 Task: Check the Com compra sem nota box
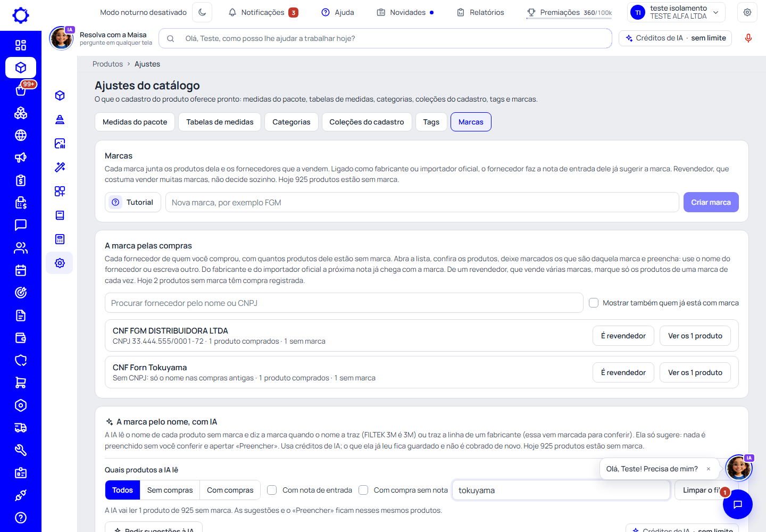click(x=363, y=490)
